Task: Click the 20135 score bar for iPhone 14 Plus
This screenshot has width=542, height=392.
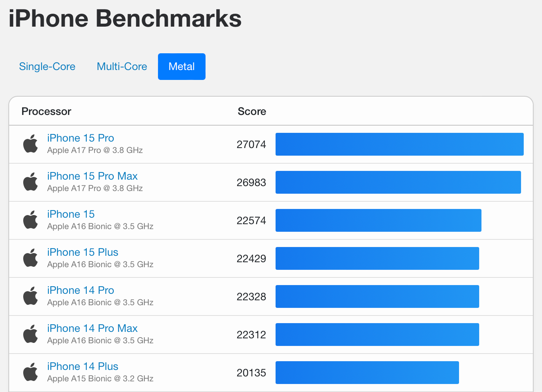Action: pyautogui.click(x=367, y=373)
